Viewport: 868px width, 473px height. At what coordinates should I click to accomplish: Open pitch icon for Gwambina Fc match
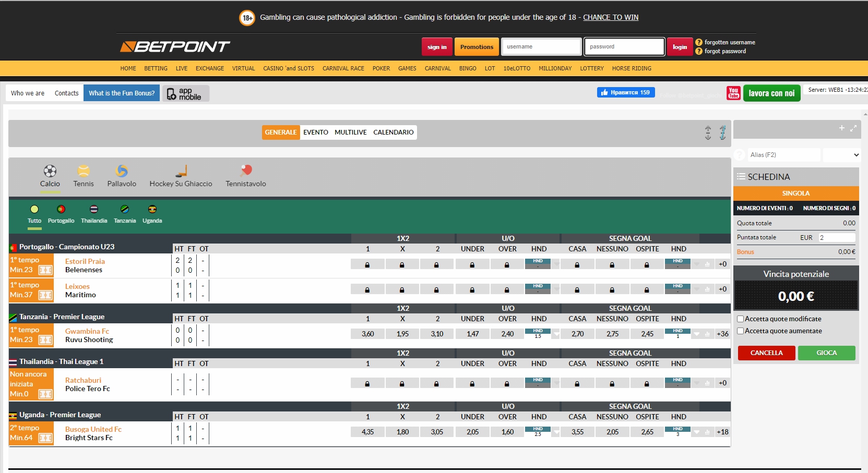pyautogui.click(x=46, y=340)
